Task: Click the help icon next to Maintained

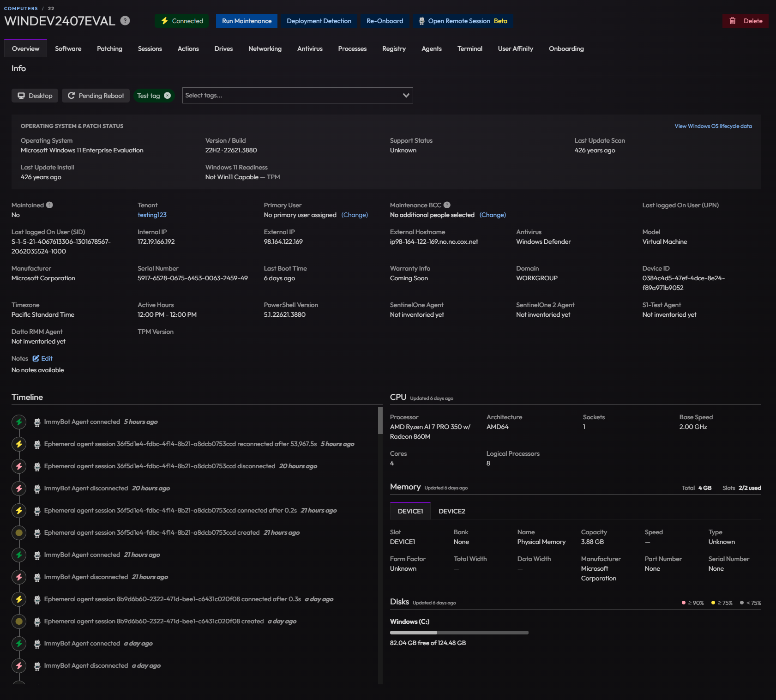Action: (49, 205)
